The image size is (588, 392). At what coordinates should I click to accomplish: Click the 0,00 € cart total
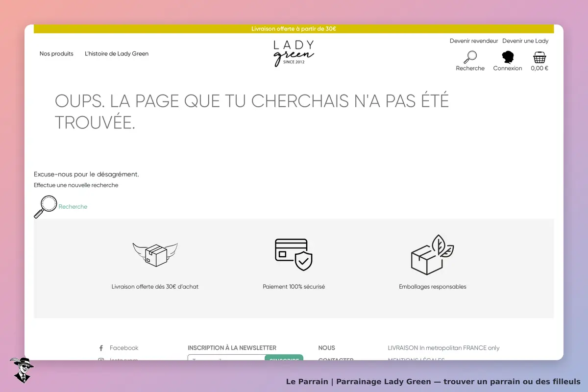coord(539,69)
